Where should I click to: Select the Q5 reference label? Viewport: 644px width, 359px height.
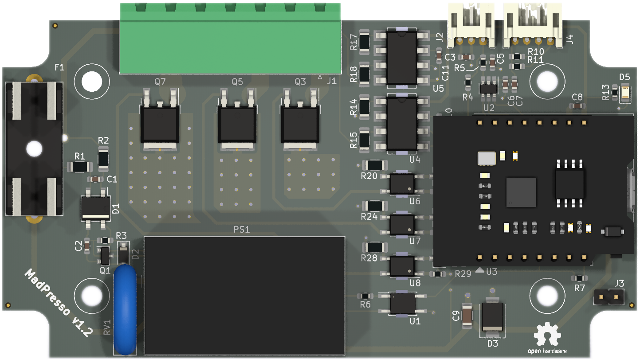pyautogui.click(x=237, y=82)
